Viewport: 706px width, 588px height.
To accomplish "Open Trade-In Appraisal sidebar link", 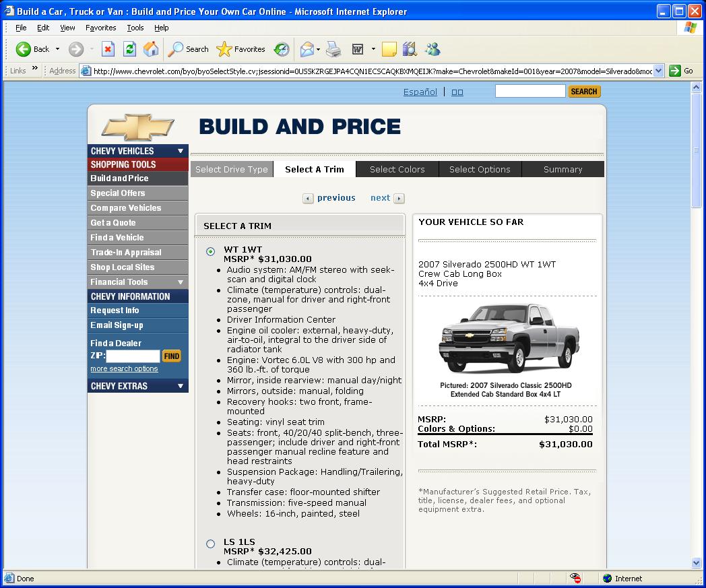I will coord(138,253).
